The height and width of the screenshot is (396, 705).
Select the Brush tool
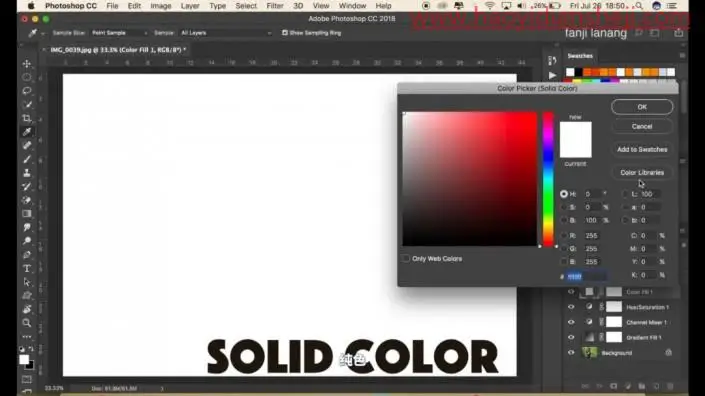[x=27, y=159]
